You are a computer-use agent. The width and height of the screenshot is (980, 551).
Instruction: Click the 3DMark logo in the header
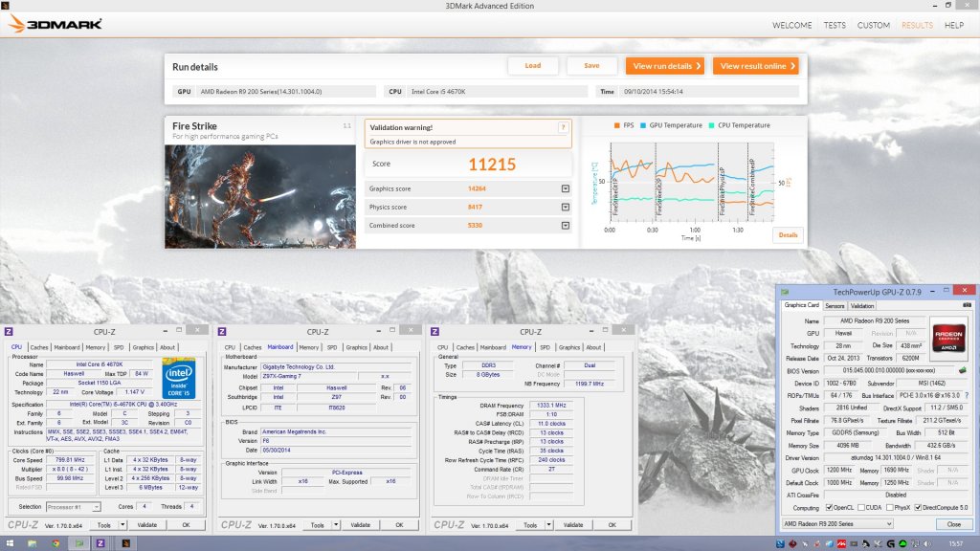(x=55, y=24)
